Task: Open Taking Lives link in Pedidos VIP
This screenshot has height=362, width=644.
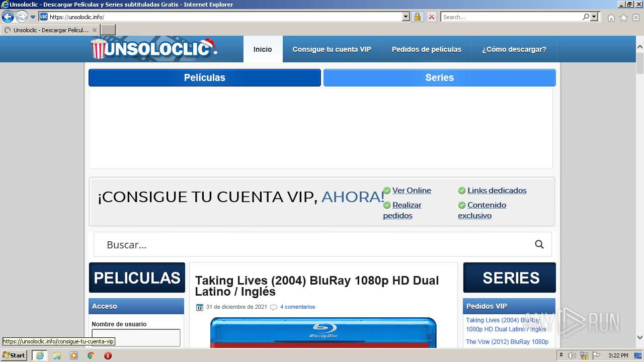Action: point(506,325)
